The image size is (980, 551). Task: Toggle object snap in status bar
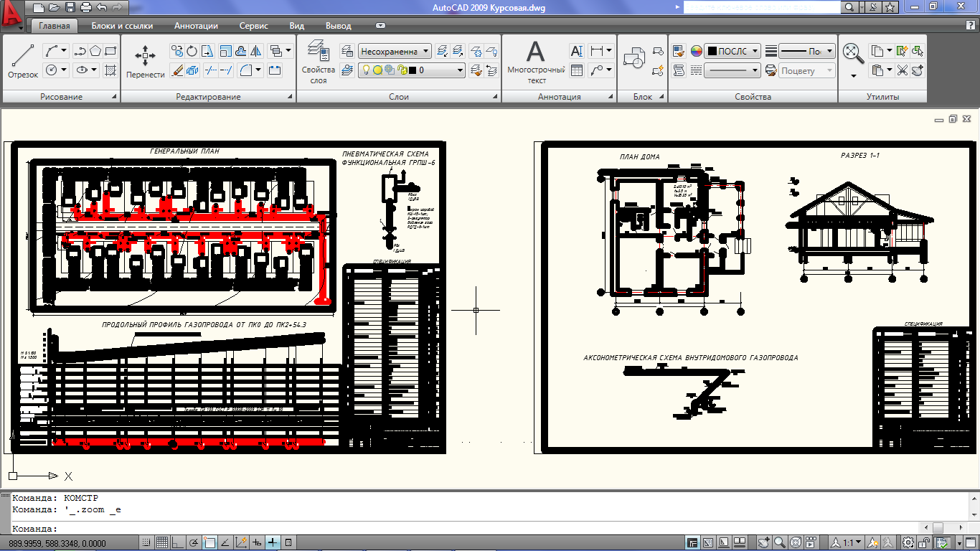point(209,542)
